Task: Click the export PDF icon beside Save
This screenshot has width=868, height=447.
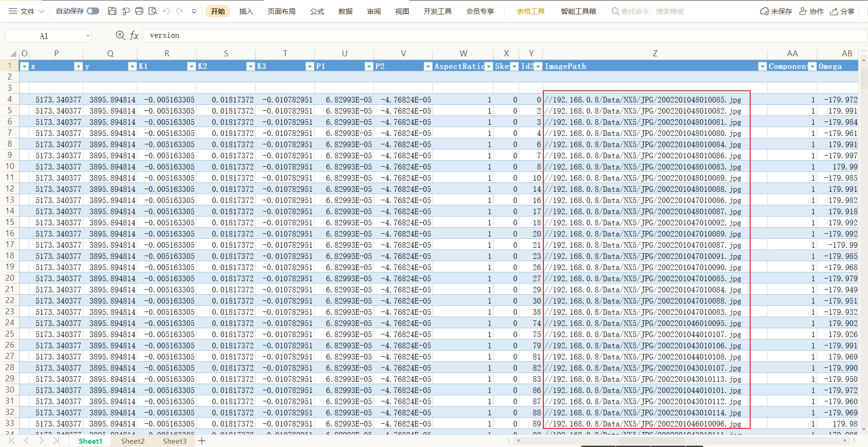Action: 125,11
